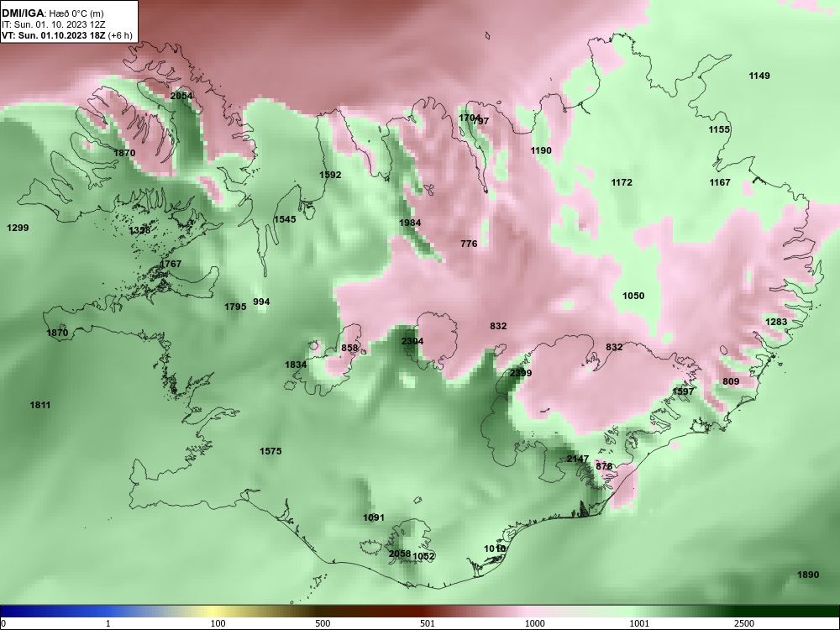840x630 pixels.
Task: Click the 776 map value
Action: pyautogui.click(x=469, y=244)
